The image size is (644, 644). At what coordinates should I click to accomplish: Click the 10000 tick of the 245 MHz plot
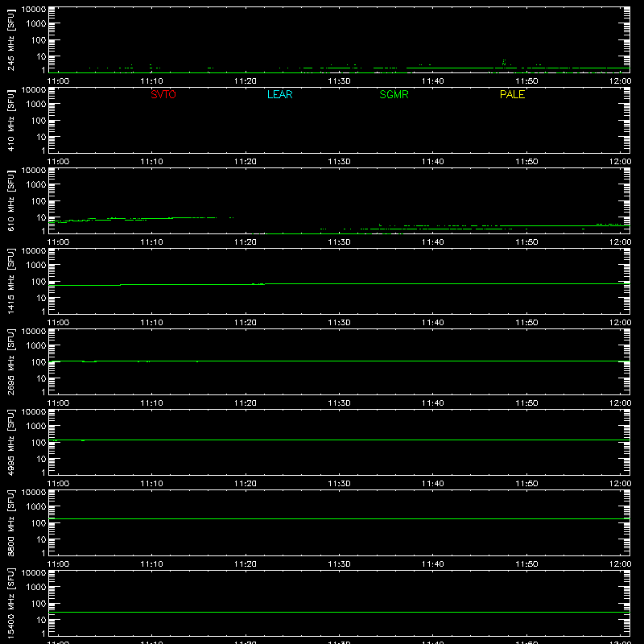[x=34, y=10]
